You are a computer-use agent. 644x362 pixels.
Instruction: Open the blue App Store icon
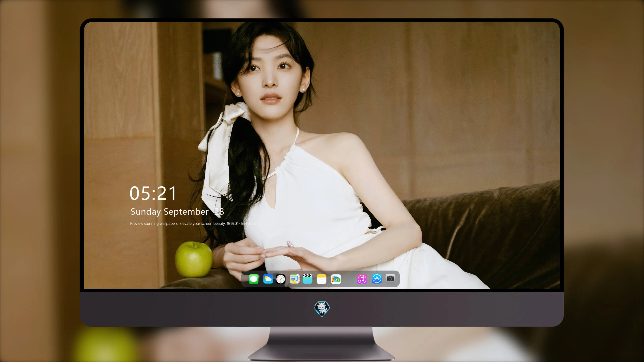377,279
